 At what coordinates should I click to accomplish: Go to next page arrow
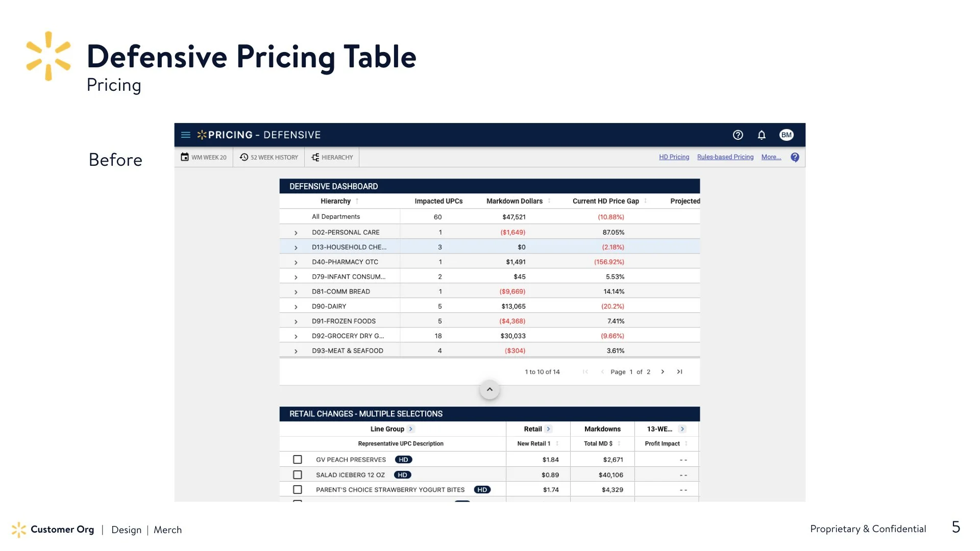pyautogui.click(x=663, y=372)
